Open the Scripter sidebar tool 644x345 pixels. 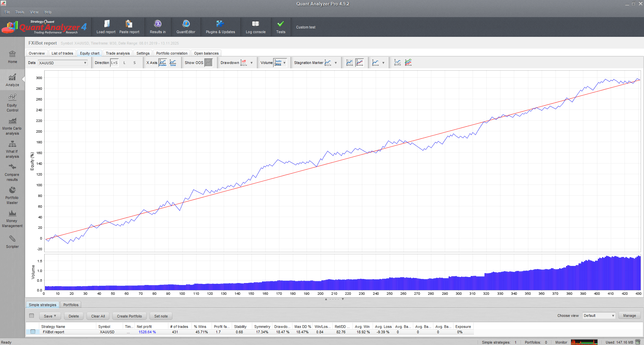pyautogui.click(x=12, y=241)
